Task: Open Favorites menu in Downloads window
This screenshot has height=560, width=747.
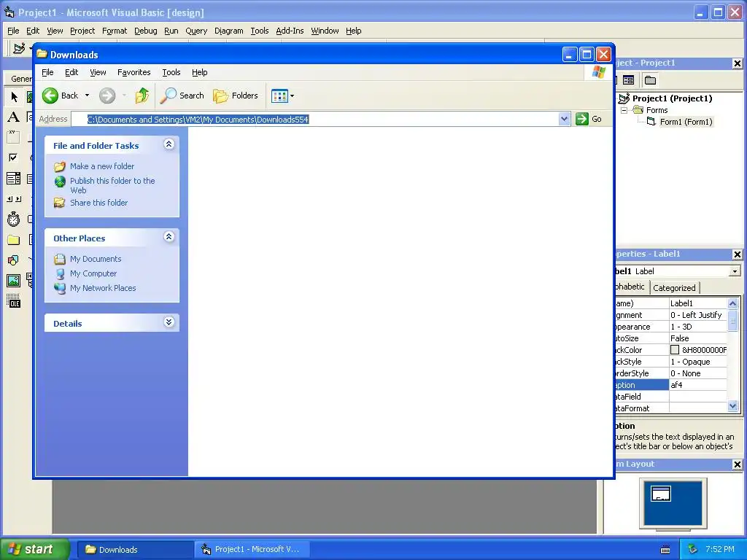Action: [134, 72]
